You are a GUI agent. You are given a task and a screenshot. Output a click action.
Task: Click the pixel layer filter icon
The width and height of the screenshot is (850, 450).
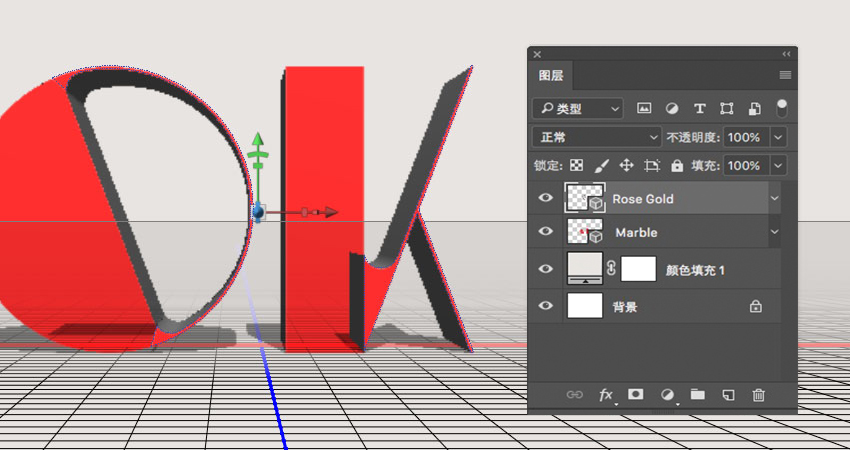(x=644, y=108)
